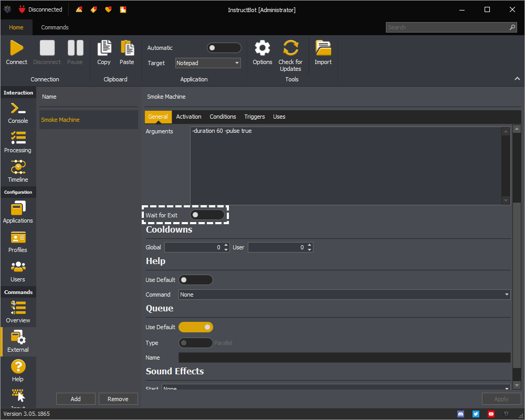
Task: Increase User cooldown value
Action: click(310, 245)
